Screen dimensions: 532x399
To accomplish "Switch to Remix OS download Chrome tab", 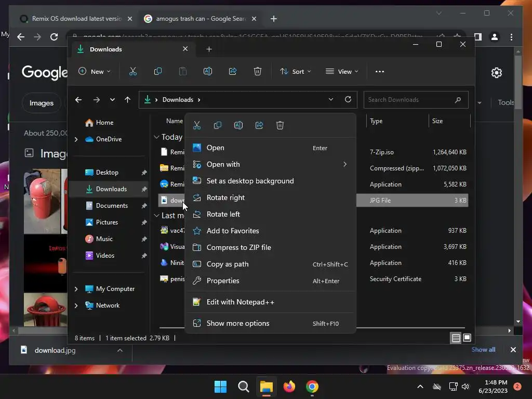I will [76, 19].
